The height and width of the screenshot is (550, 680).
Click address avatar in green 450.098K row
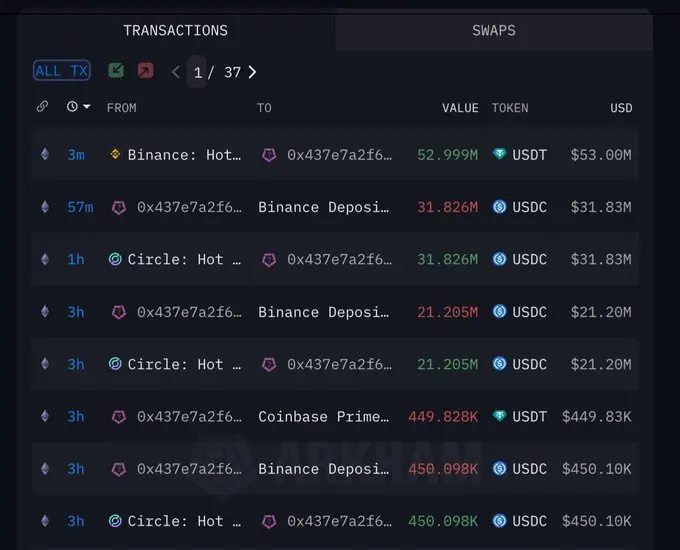click(x=269, y=521)
